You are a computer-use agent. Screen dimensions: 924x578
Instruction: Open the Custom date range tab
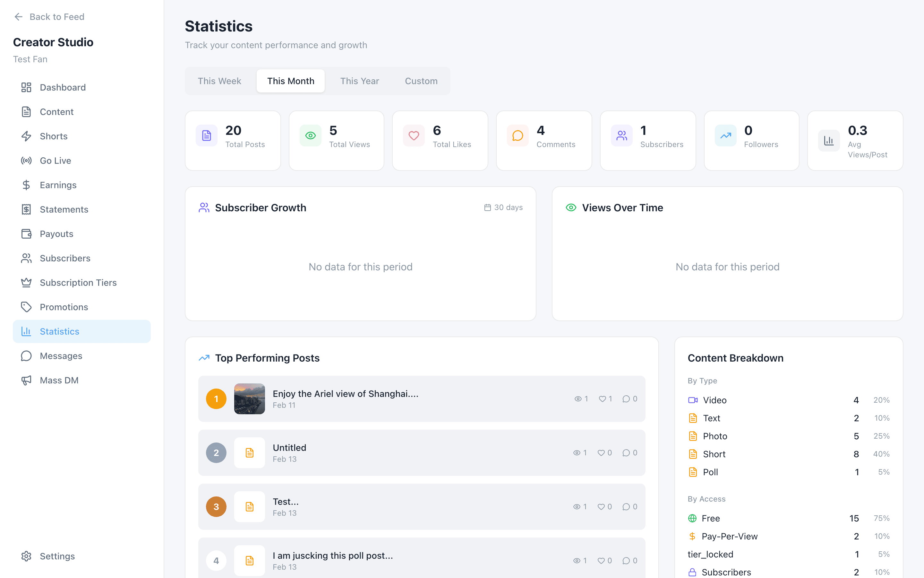[x=421, y=81]
